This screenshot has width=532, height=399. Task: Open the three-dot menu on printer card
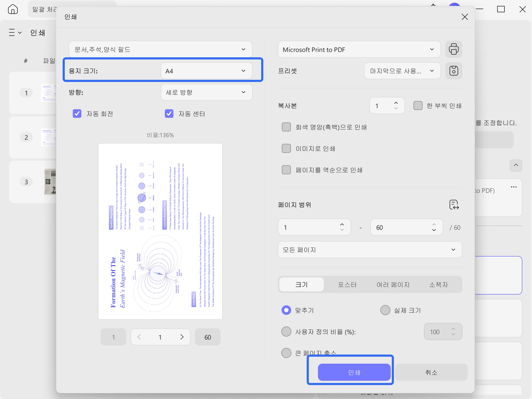pyautogui.click(x=514, y=187)
